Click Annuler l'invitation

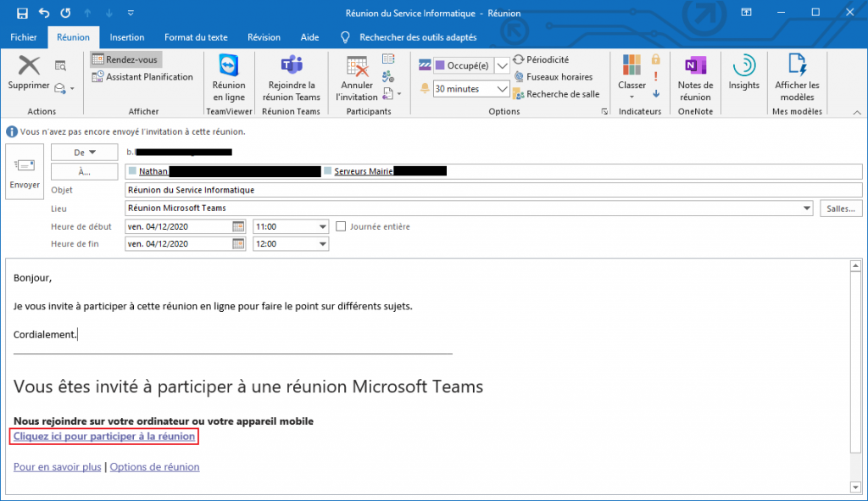[x=357, y=78]
